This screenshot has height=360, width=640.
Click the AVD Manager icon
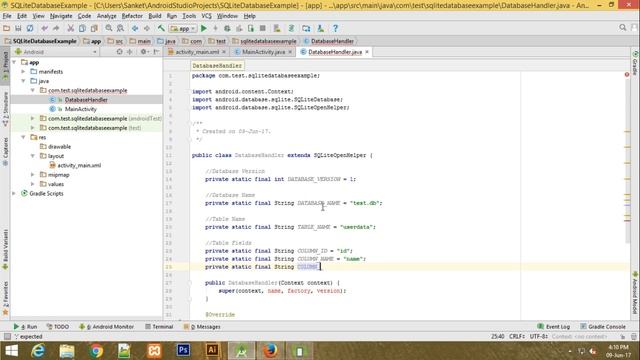tap(277, 28)
